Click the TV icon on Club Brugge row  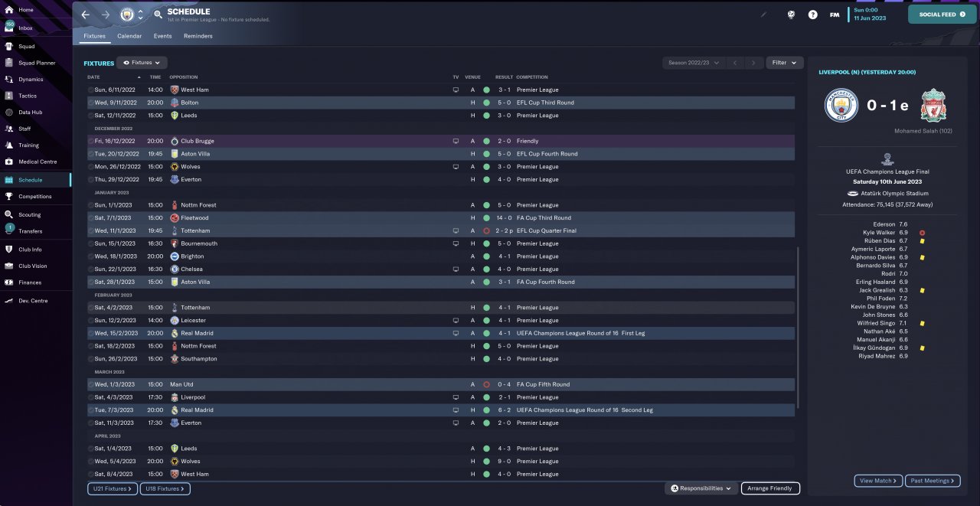point(456,141)
